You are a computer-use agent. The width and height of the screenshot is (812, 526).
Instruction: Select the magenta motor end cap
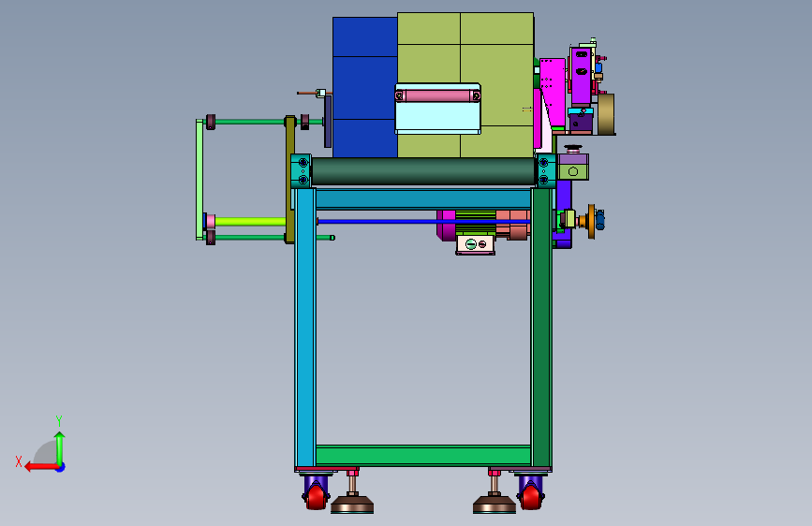coord(446,225)
